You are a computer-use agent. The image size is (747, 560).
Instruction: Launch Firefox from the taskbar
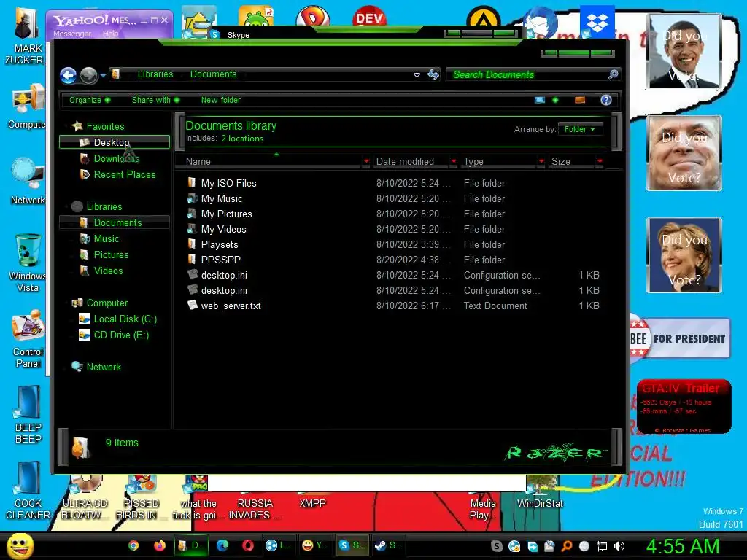(x=160, y=545)
